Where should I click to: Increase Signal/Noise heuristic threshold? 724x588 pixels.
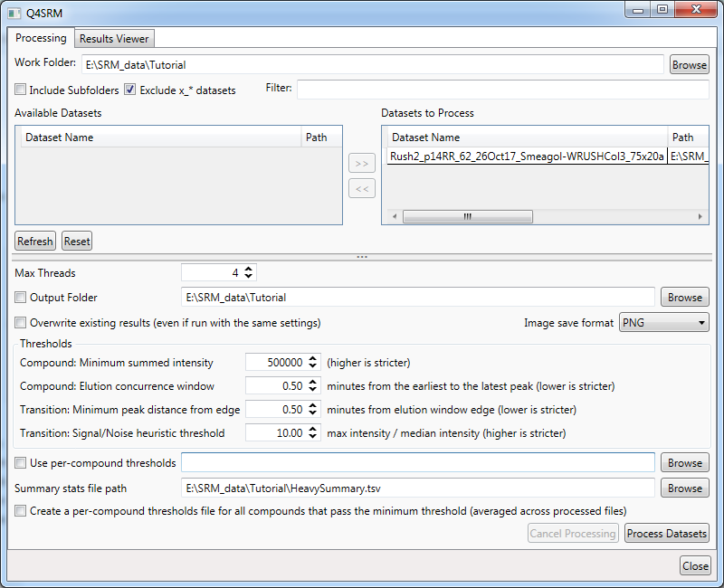click(312, 429)
